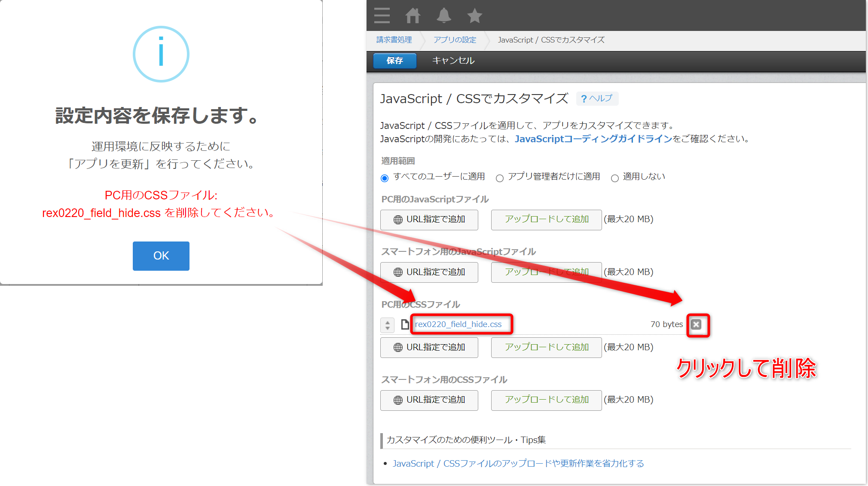This screenshot has width=868, height=486.
Task: Click アップロードして追加 under スマートフォン用のCSSファイル
Action: pos(546,400)
